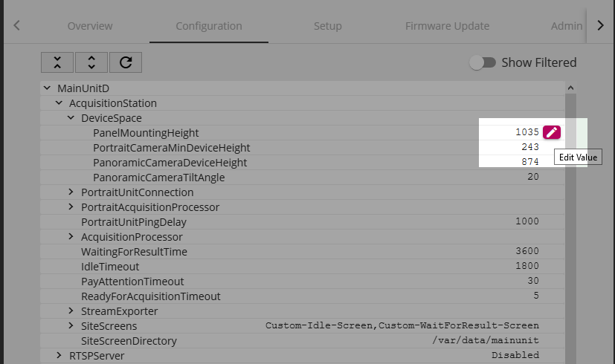Collapse the AcquisitionStation node
The height and width of the screenshot is (364, 615).
pos(59,103)
